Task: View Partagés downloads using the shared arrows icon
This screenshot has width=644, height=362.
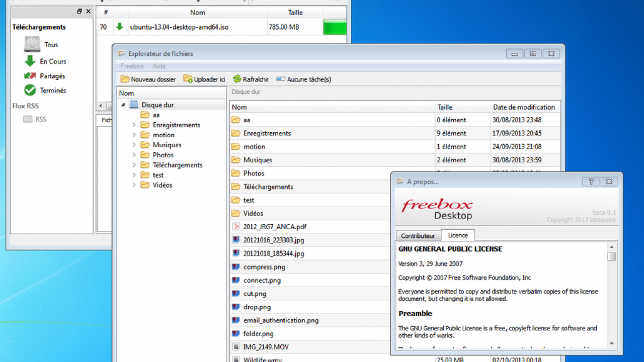Action: click(31, 75)
